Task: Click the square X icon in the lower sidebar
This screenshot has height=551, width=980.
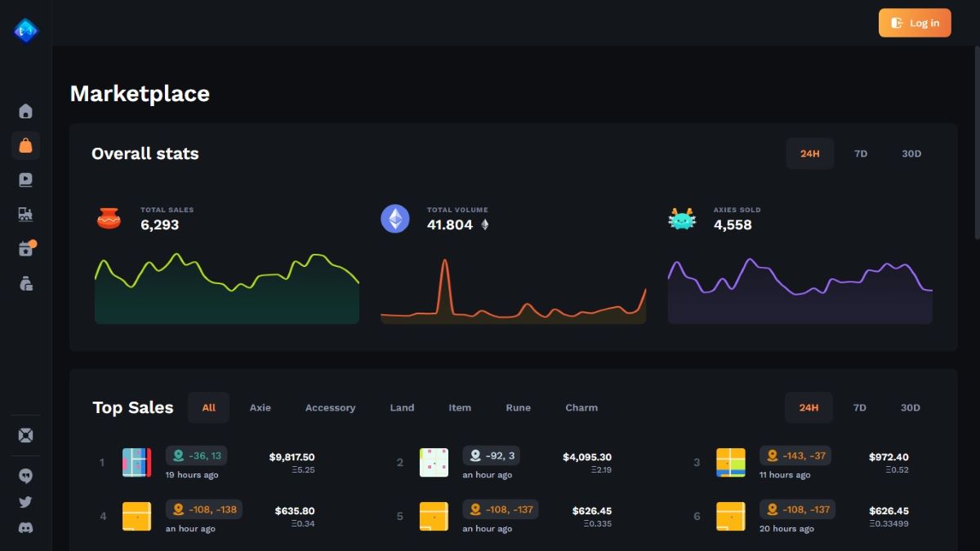Action: (25, 435)
